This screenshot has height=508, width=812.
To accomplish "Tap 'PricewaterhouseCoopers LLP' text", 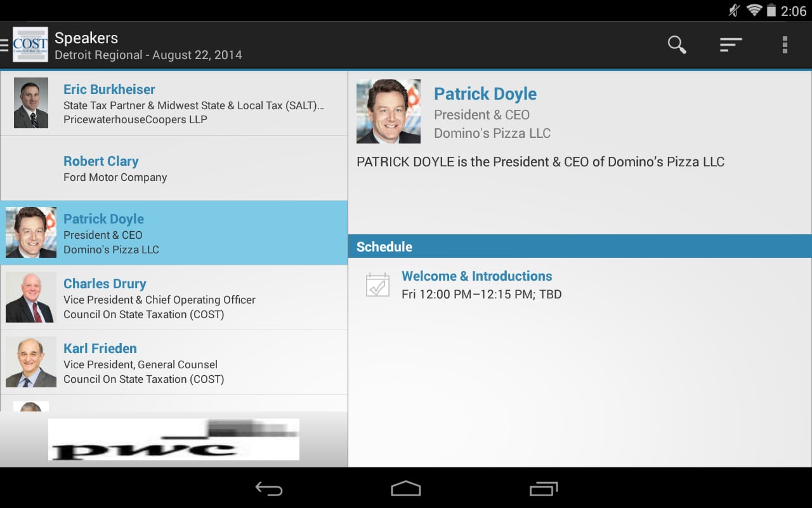I will tap(135, 119).
